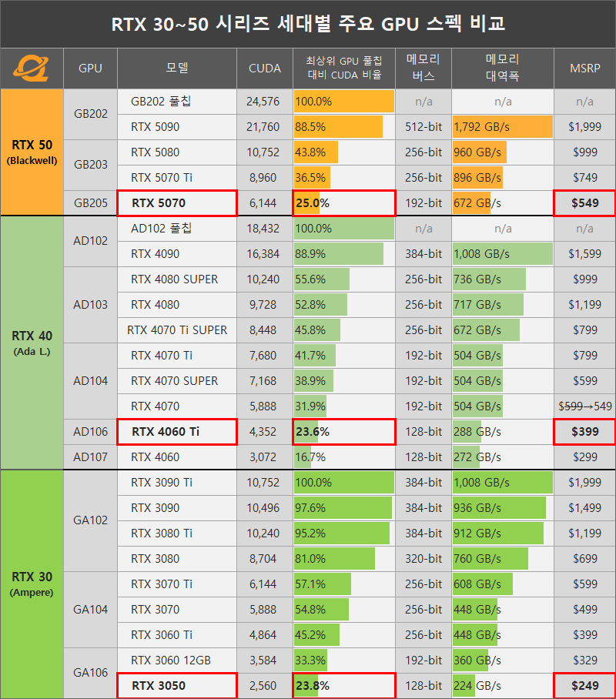This screenshot has height=699, width=616.
Task: Click the 21,760 CUDA count cell
Action: (x=265, y=127)
